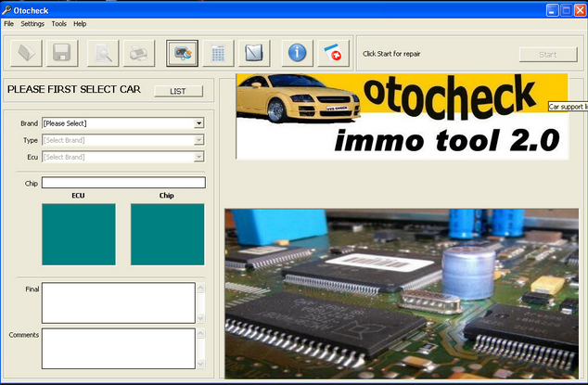The width and height of the screenshot is (588, 385).
Task: Click the printer icon in toolbar
Action: (x=139, y=53)
